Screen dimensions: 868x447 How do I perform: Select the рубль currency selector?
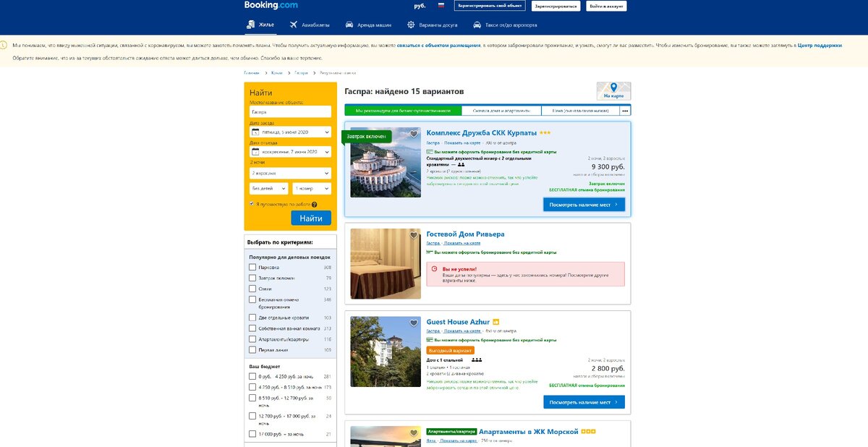pyautogui.click(x=420, y=6)
